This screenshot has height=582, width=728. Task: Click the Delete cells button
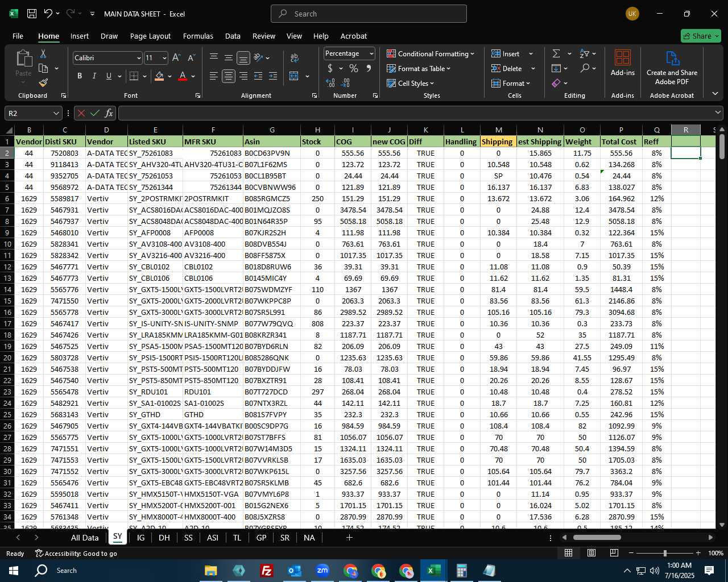pyautogui.click(x=507, y=68)
